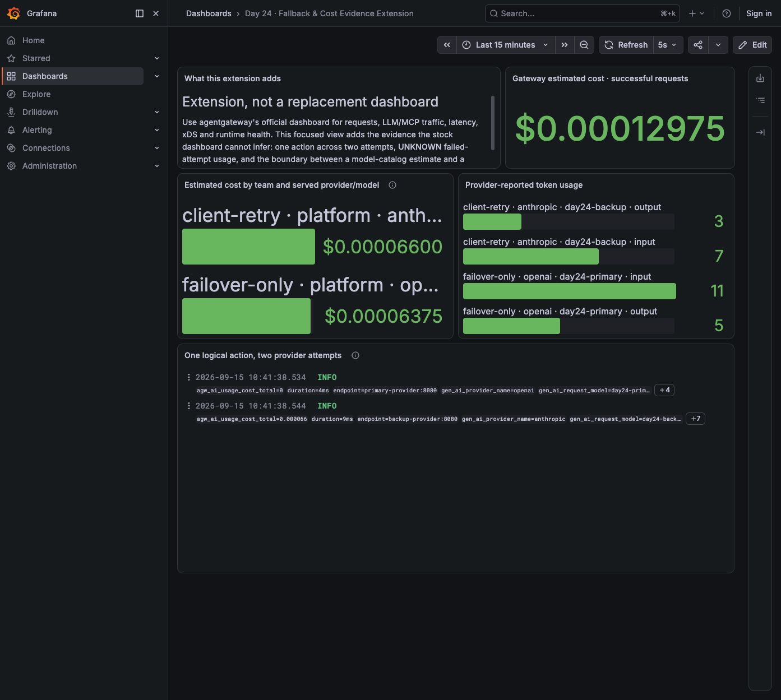This screenshot has width=781, height=700.
Task: Open the Administration section
Action: (x=50, y=166)
